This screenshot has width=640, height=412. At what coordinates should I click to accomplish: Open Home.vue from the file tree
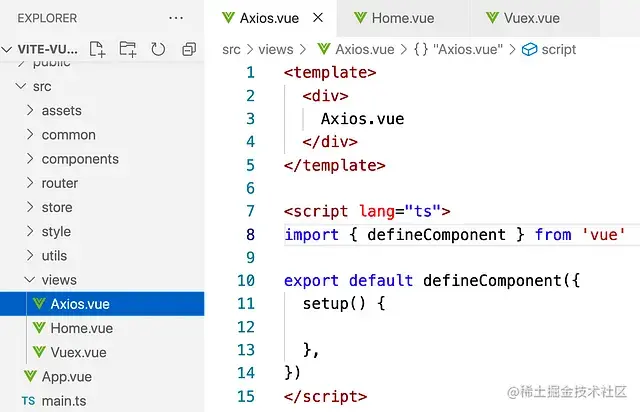pyautogui.click(x=102, y=328)
